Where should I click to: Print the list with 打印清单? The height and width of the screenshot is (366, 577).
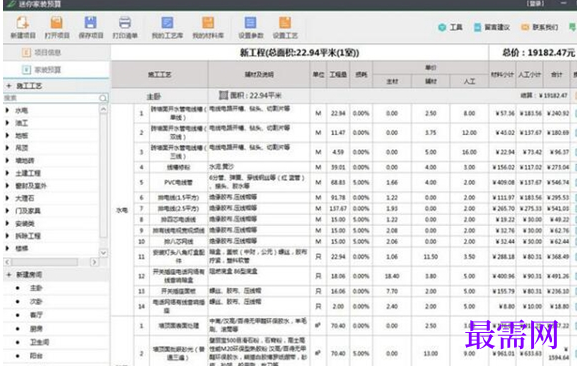point(125,27)
